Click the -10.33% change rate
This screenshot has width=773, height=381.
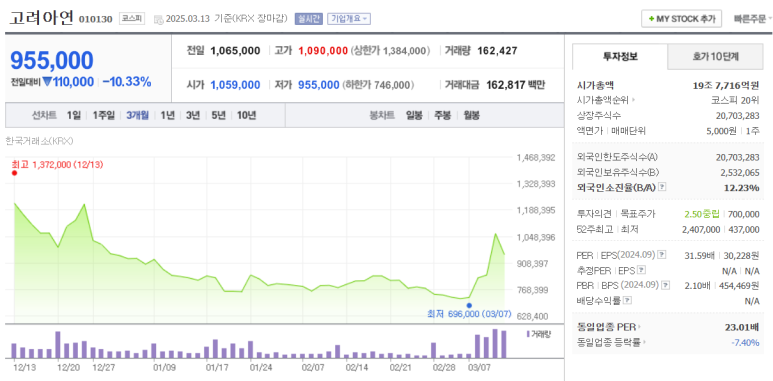click(x=127, y=82)
